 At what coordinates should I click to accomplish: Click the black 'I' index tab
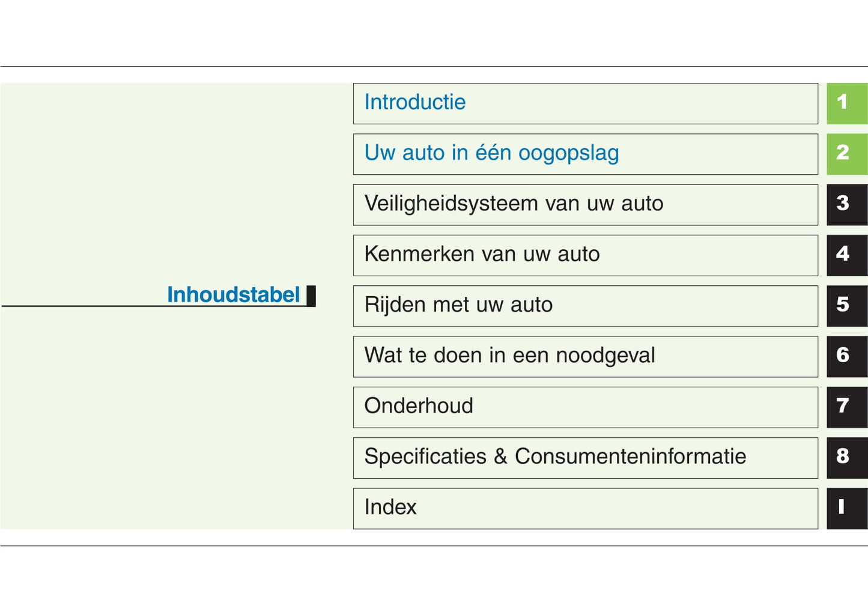point(846,508)
